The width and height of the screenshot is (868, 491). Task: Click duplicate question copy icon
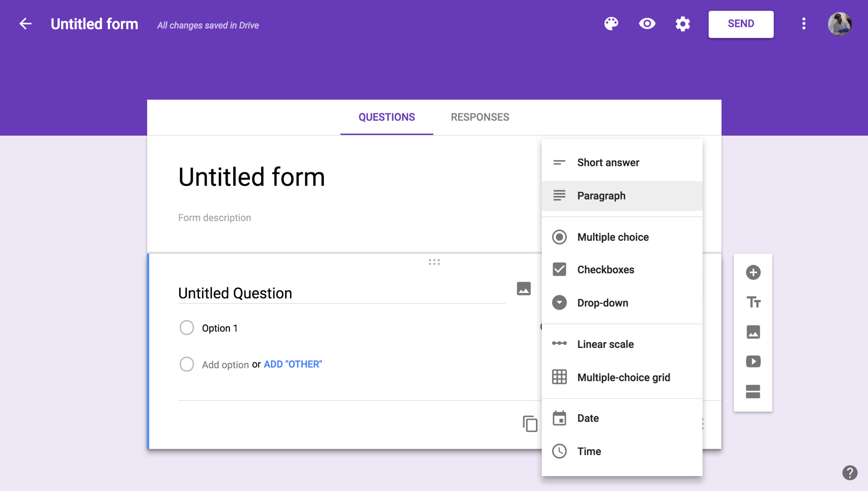(x=530, y=424)
